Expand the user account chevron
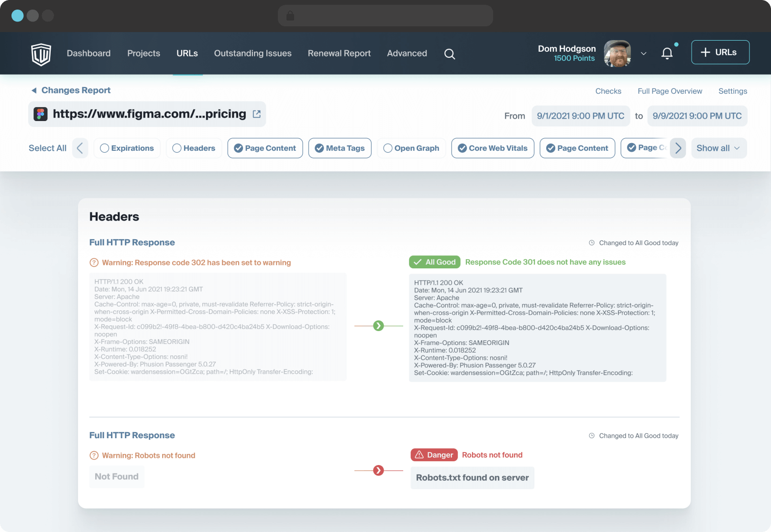 click(x=644, y=54)
